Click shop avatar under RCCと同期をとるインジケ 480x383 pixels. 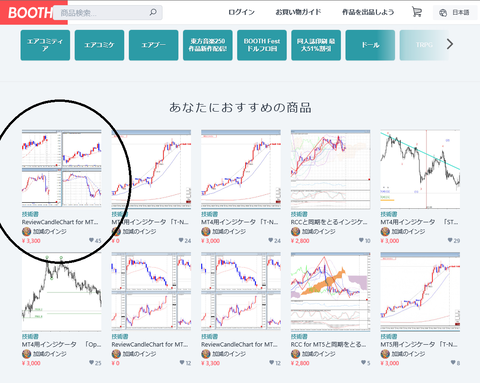tap(295, 231)
